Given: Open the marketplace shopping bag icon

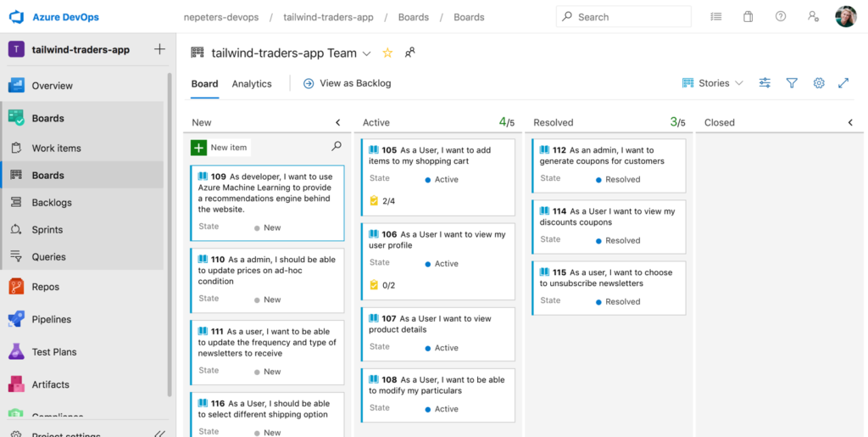Looking at the screenshot, I should point(748,17).
